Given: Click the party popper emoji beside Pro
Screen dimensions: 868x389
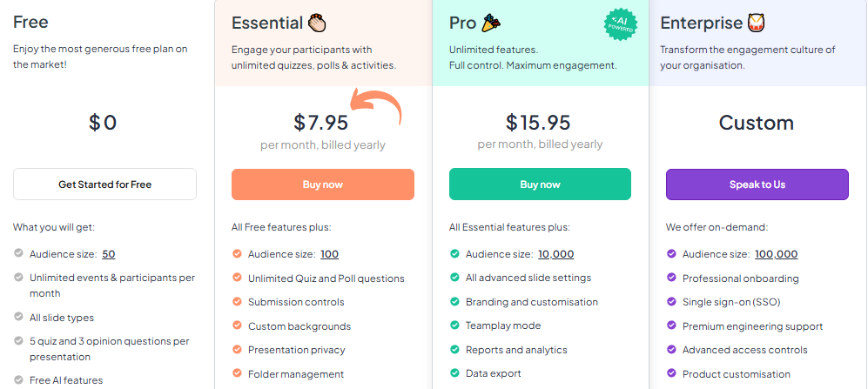Looking at the screenshot, I should click(x=493, y=23).
